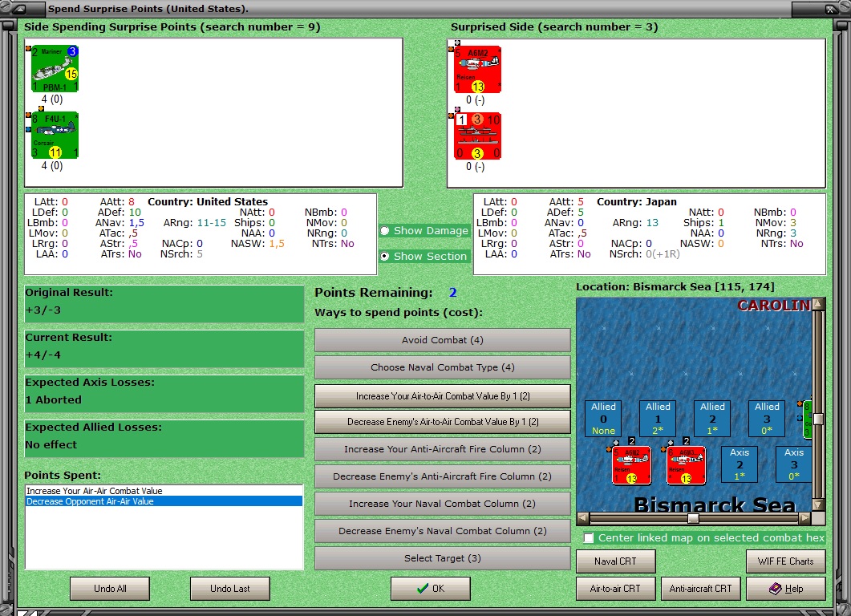
Task: Close the Spend Surprise Points window
Action: coord(830,9)
